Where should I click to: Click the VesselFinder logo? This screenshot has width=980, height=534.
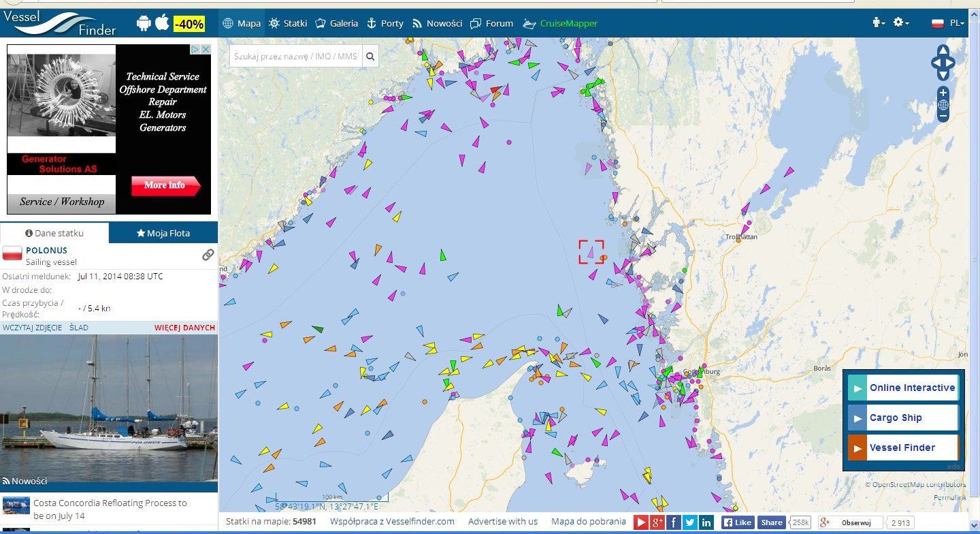pyautogui.click(x=60, y=22)
